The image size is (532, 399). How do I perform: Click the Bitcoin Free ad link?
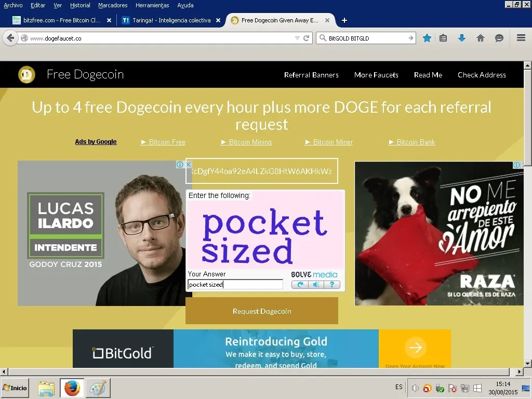pos(163,142)
